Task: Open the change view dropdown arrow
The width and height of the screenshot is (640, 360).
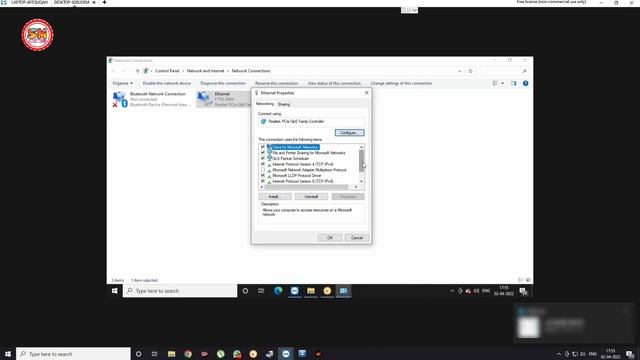Action: click(x=502, y=83)
